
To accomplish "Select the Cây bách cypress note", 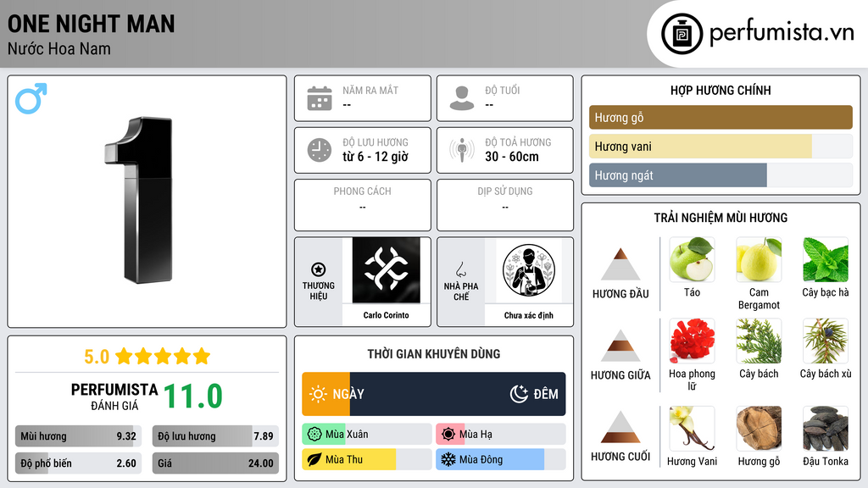I will (x=759, y=341).
